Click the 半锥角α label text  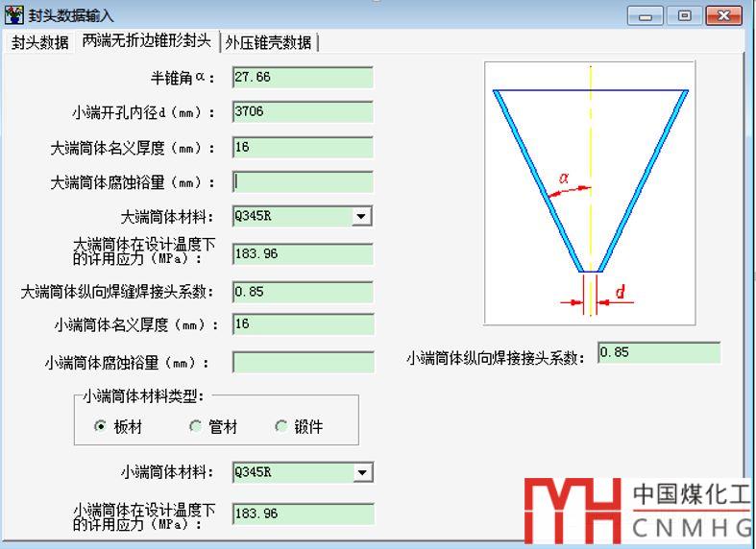tap(183, 78)
